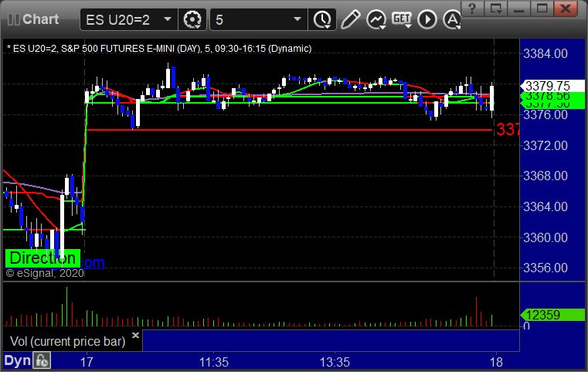Click the 3372.00 price axis label
The width and height of the screenshot is (588, 372).
(x=546, y=145)
